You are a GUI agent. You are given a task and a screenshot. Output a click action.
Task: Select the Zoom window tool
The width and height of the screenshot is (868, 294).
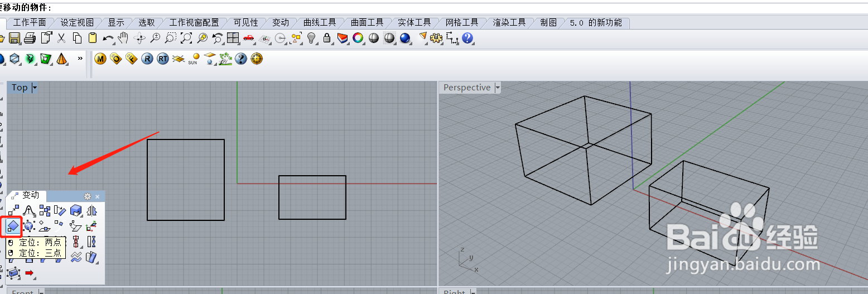[x=171, y=38]
